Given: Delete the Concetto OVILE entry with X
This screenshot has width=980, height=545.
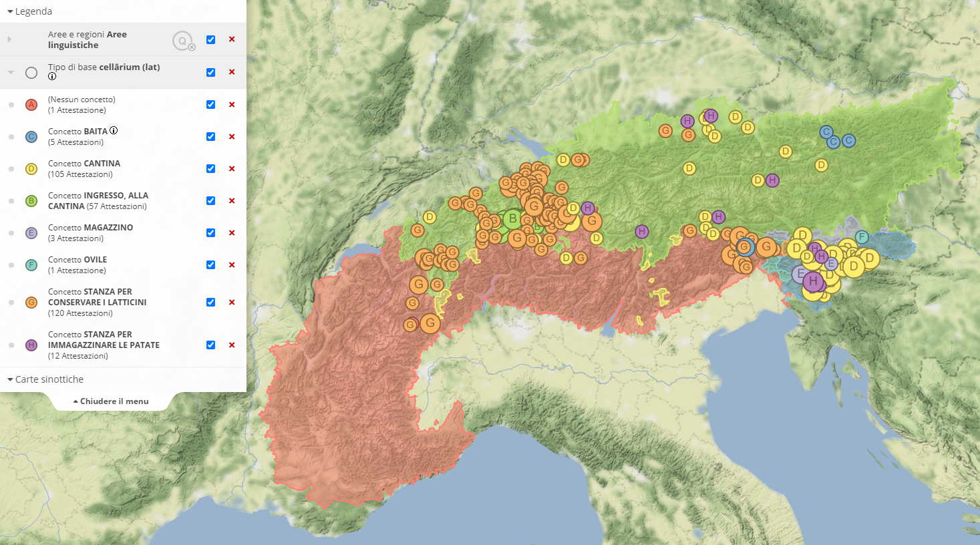Looking at the screenshot, I should [x=232, y=265].
